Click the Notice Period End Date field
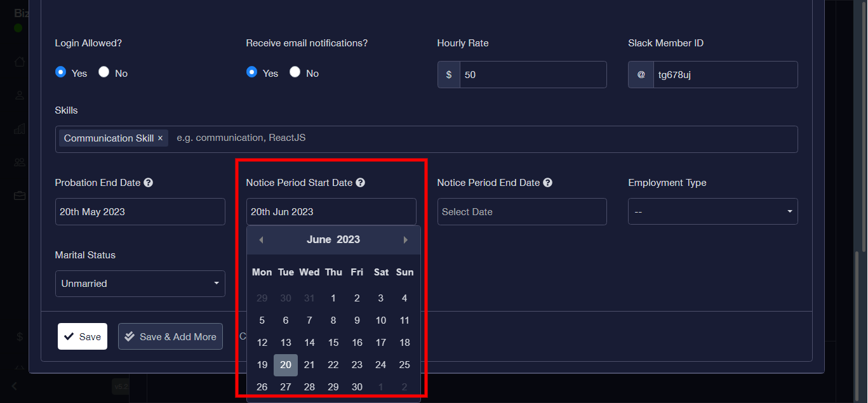Viewport: 868px width, 403px height. pos(521,212)
